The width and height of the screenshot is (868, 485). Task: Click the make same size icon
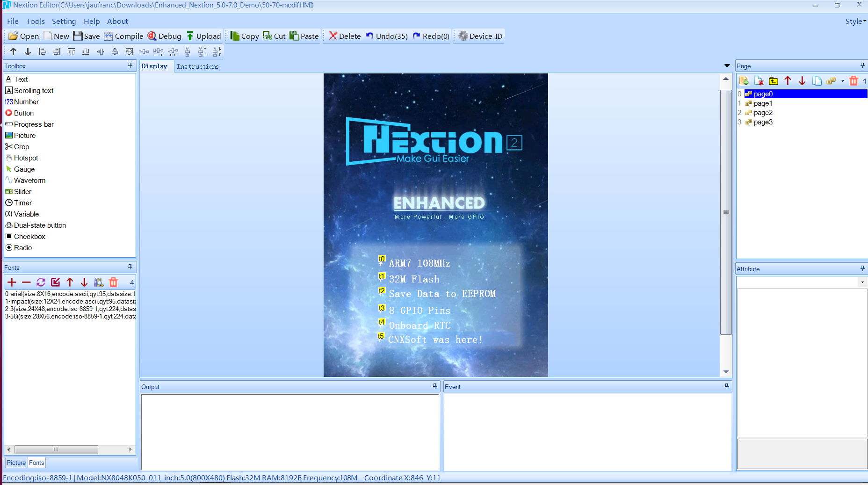(x=129, y=52)
